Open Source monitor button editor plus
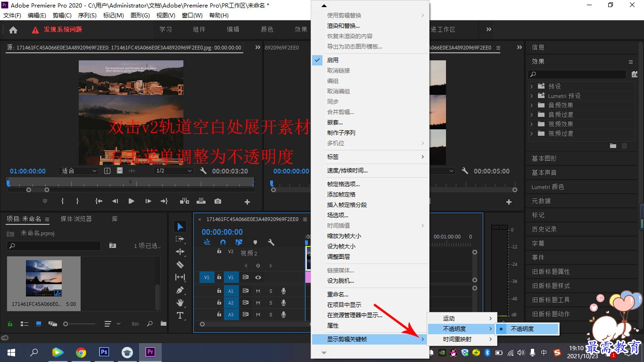The height and width of the screenshot is (362, 644). 247,202
